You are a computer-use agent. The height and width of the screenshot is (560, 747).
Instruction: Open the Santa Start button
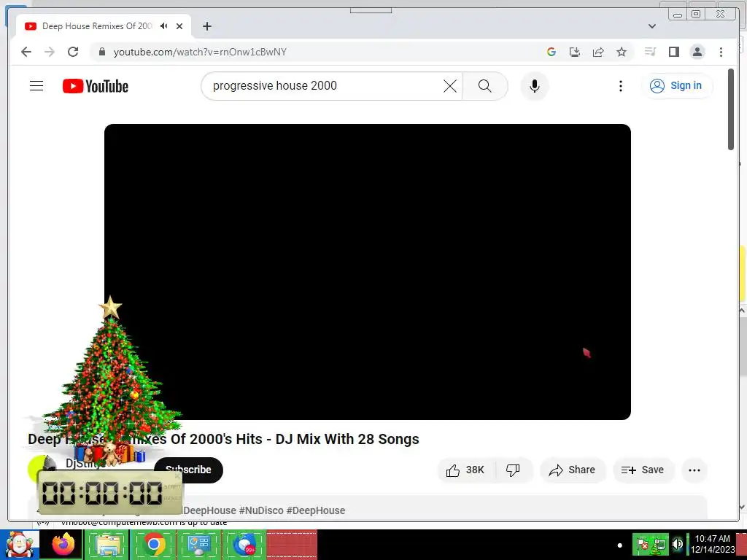point(20,545)
